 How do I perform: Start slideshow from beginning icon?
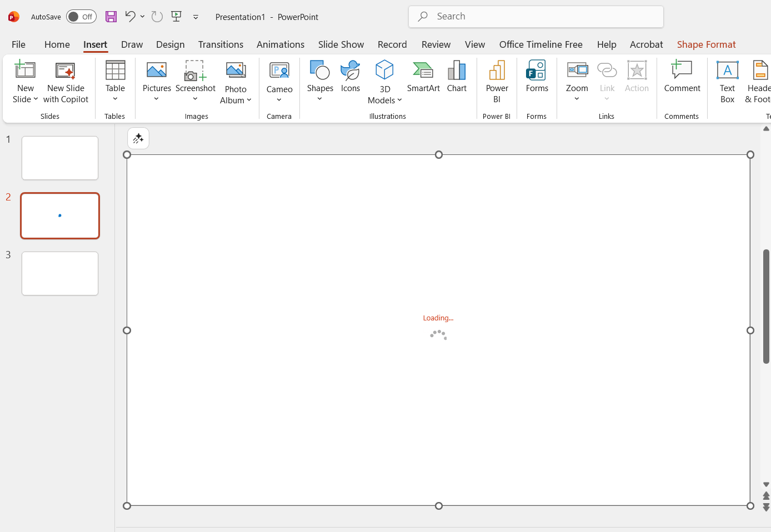(177, 17)
